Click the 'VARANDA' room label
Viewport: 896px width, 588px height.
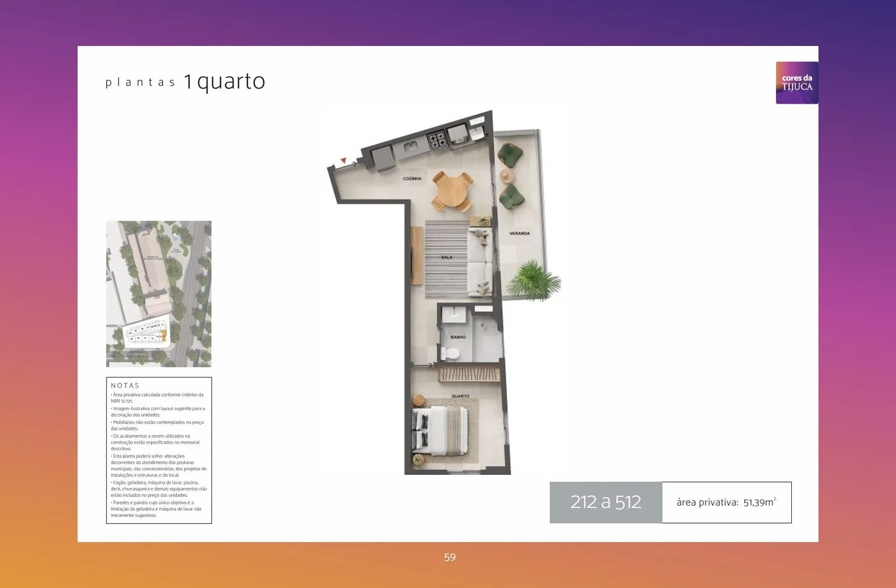click(x=520, y=233)
